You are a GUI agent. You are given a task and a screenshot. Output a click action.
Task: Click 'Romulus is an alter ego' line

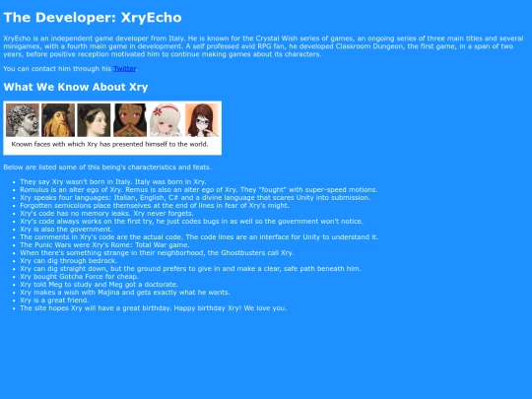click(x=198, y=190)
